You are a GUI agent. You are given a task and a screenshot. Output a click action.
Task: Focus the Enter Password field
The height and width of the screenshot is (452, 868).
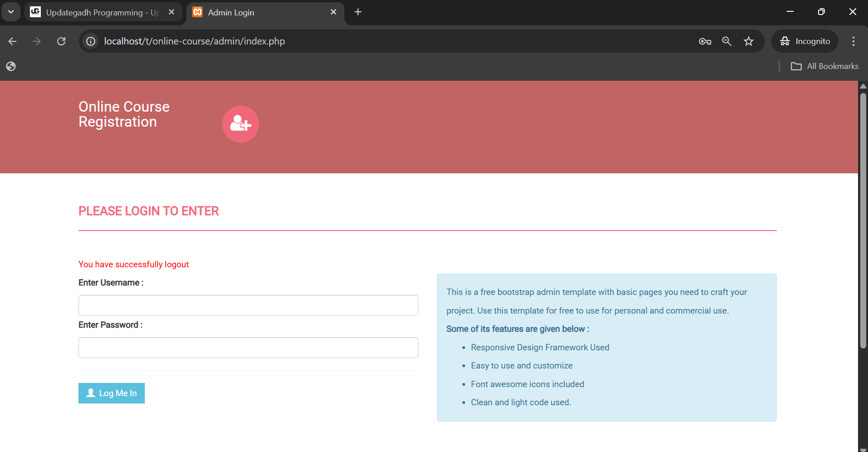click(x=248, y=348)
